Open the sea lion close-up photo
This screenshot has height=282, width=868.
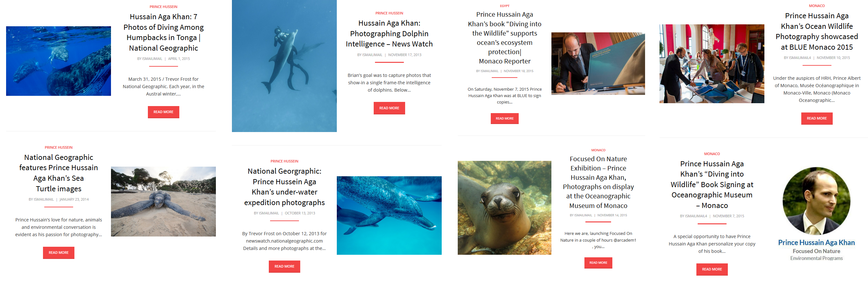pyautogui.click(x=505, y=208)
